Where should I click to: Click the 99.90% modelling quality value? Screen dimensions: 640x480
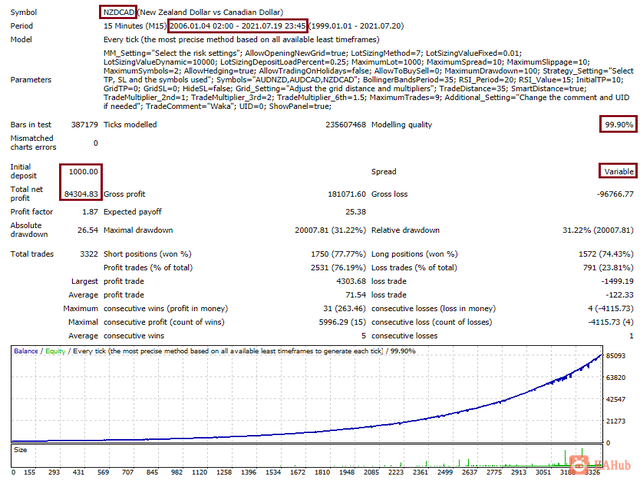(x=619, y=124)
